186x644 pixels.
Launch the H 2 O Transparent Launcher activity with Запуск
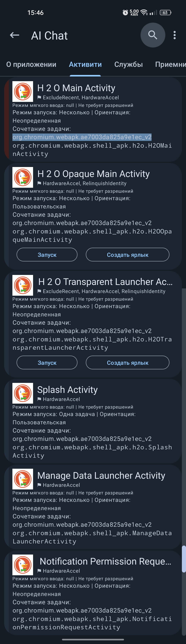tap(47, 363)
